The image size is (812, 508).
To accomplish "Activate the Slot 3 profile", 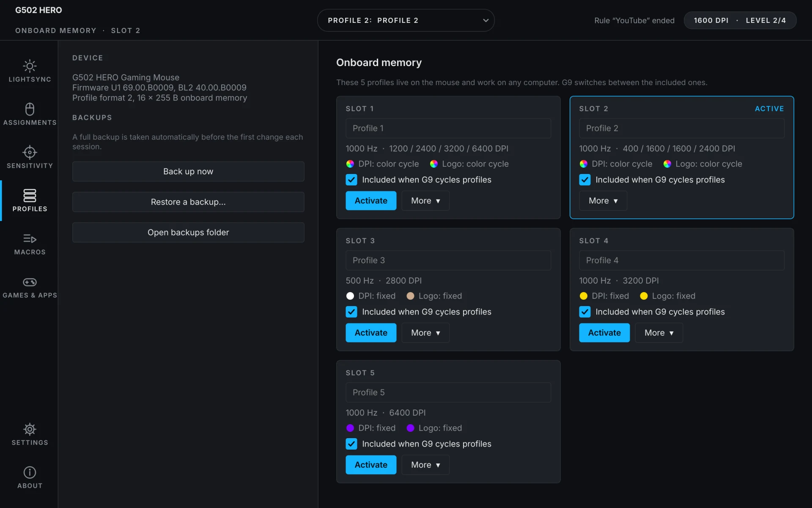I will (x=371, y=333).
